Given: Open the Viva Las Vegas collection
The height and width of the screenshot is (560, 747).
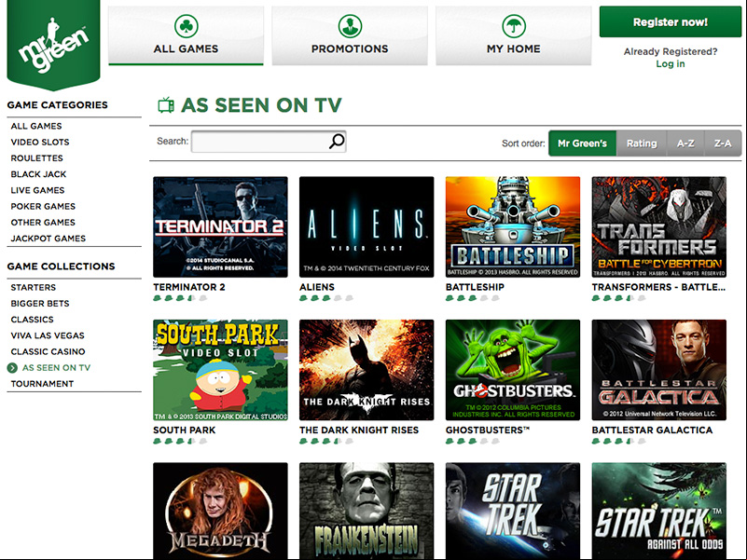Looking at the screenshot, I should tap(48, 335).
